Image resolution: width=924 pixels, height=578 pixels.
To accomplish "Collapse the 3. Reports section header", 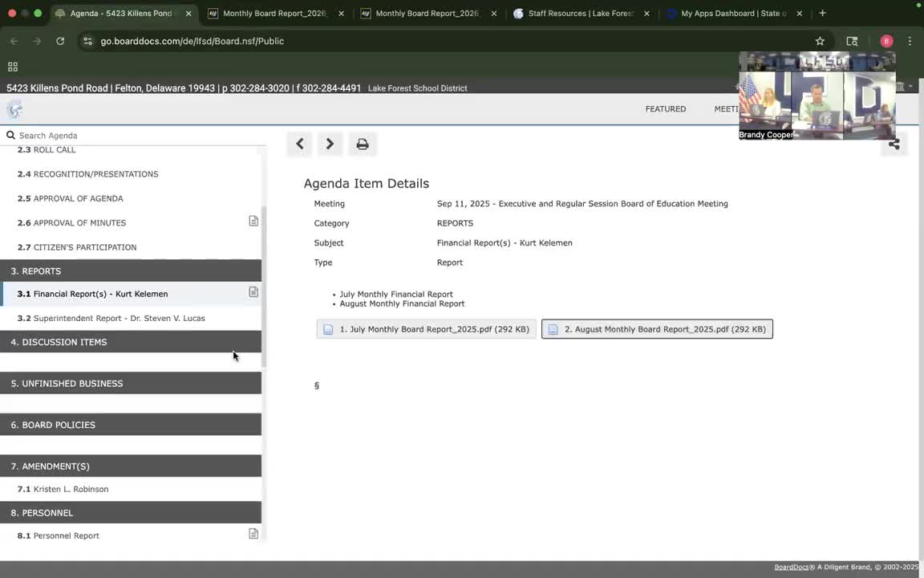I will click(131, 271).
